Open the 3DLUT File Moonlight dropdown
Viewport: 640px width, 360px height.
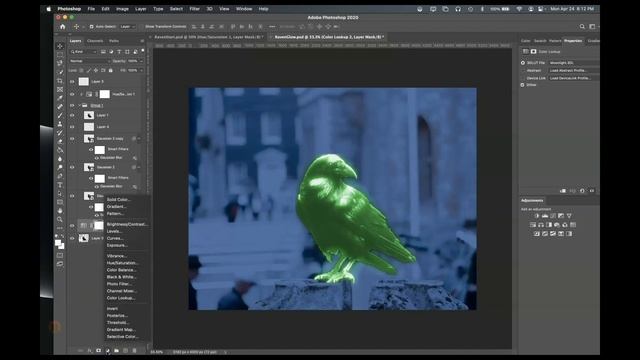coord(573,63)
